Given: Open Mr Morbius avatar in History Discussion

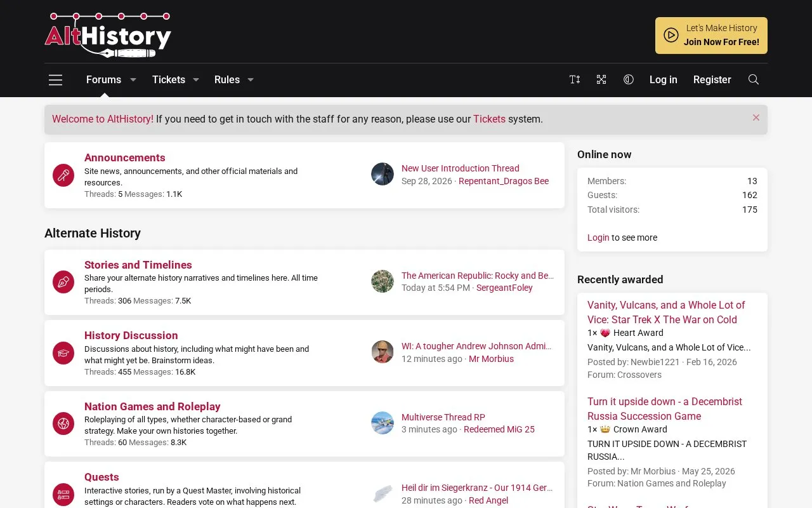Looking at the screenshot, I should (x=383, y=352).
